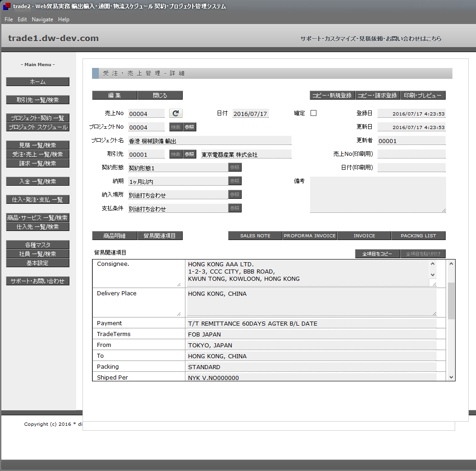Viewport: 476px width, 471px height.
Task: Click the 全項目をコピー button
Action: pyautogui.click(x=377, y=254)
